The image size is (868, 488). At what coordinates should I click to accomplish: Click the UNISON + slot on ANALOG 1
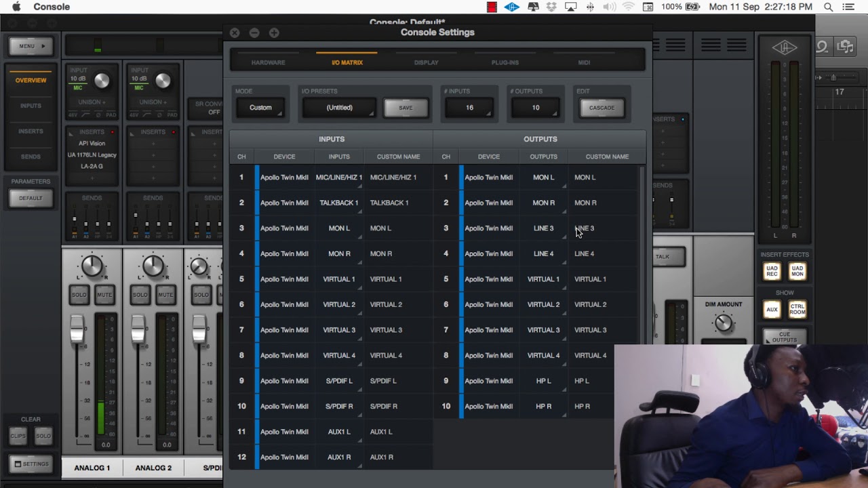pyautogui.click(x=92, y=102)
